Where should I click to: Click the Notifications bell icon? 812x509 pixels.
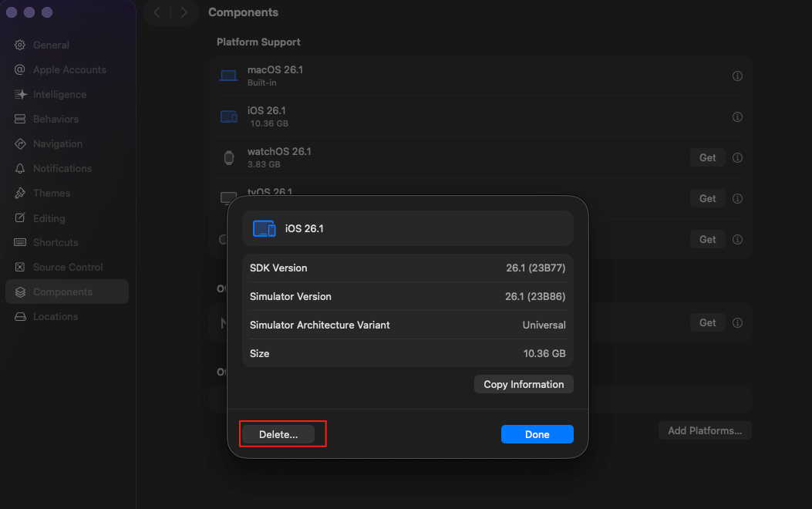point(20,168)
